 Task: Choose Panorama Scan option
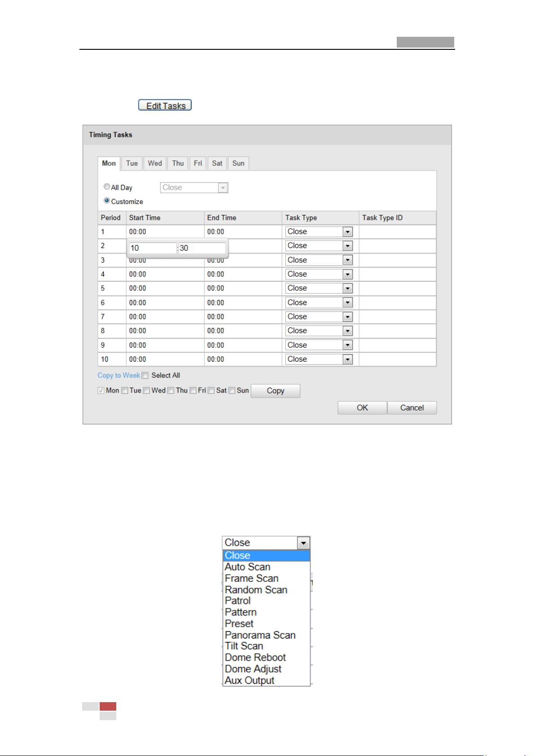tap(267, 635)
